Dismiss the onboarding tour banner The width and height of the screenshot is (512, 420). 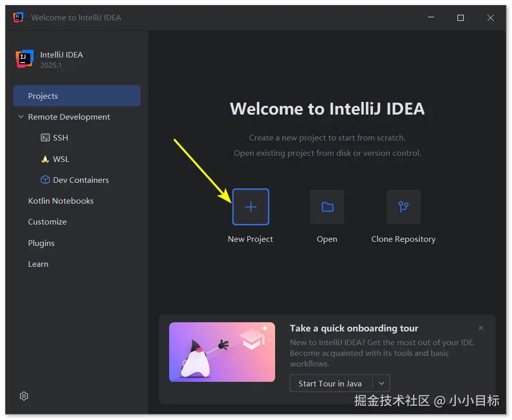pyautogui.click(x=480, y=328)
